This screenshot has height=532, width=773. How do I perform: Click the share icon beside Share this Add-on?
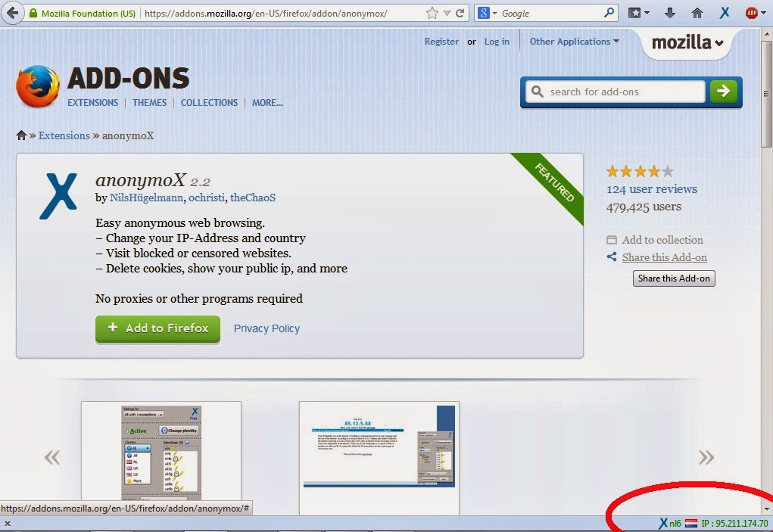[x=611, y=257]
